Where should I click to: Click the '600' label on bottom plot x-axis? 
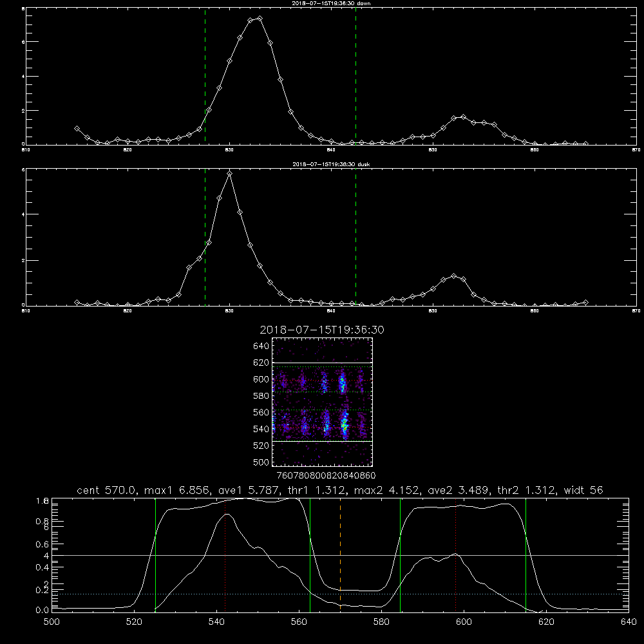[x=464, y=621]
